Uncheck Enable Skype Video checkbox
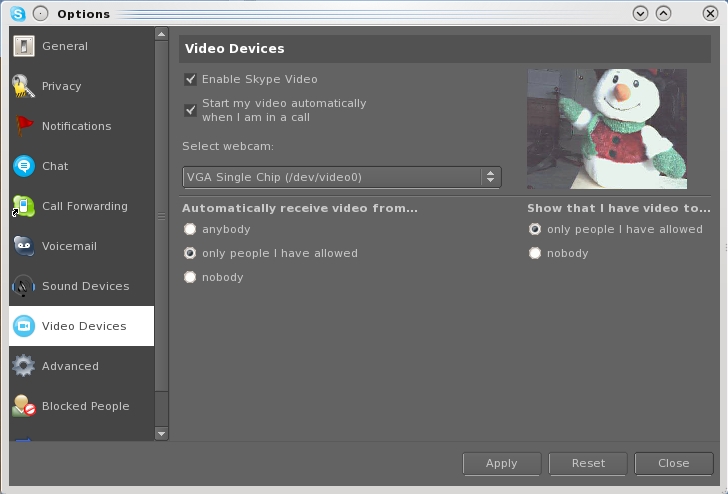728x494 pixels. pos(190,79)
